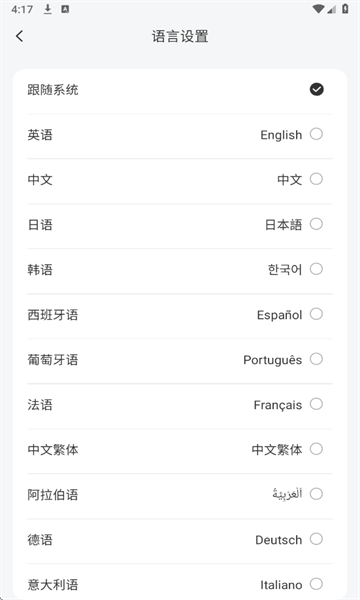Tap the battery icon in status bar
This screenshot has height=600, width=360.
(345, 9)
